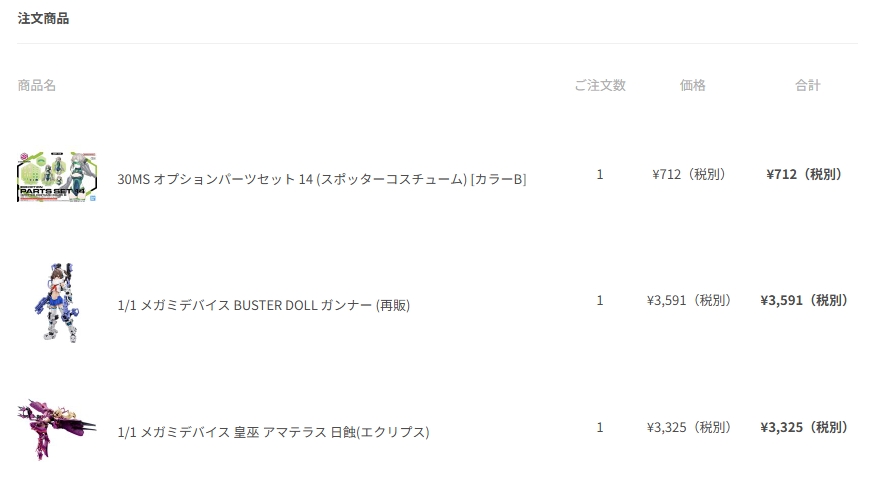The height and width of the screenshot is (486, 869).
Task: Click the メガミデバイス BUSTER DOLL ガンナー name
Action: 263,305
